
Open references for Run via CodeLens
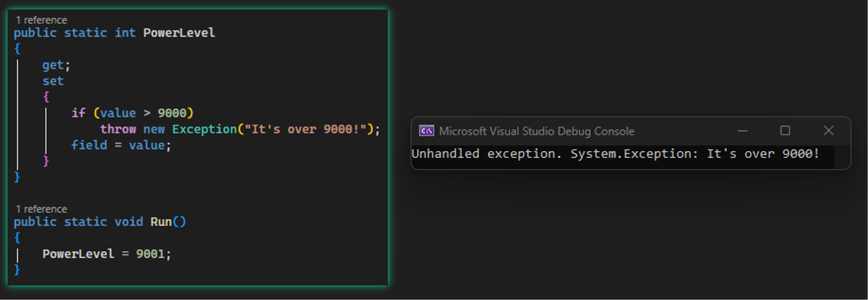(x=41, y=209)
